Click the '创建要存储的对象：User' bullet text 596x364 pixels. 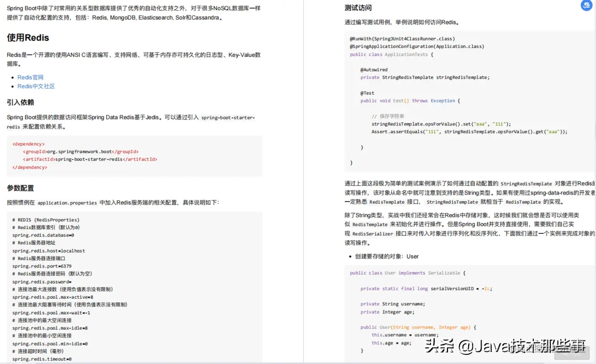(387, 256)
